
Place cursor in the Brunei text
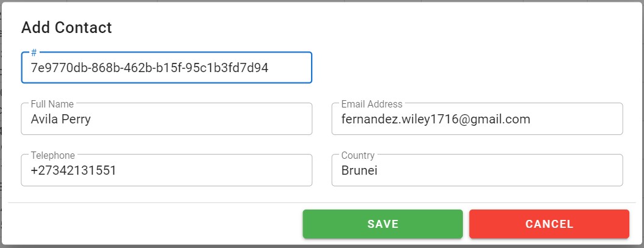(x=359, y=171)
